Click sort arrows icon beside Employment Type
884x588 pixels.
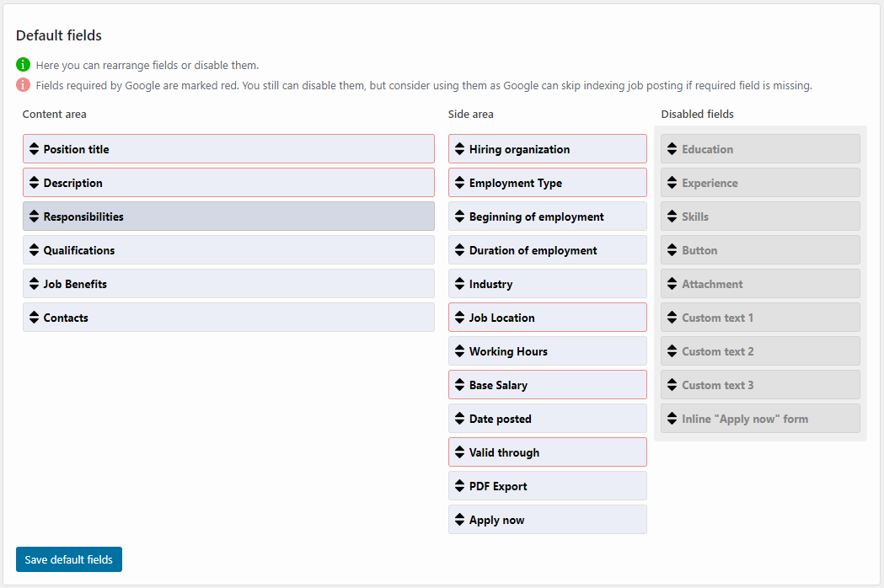tap(459, 183)
